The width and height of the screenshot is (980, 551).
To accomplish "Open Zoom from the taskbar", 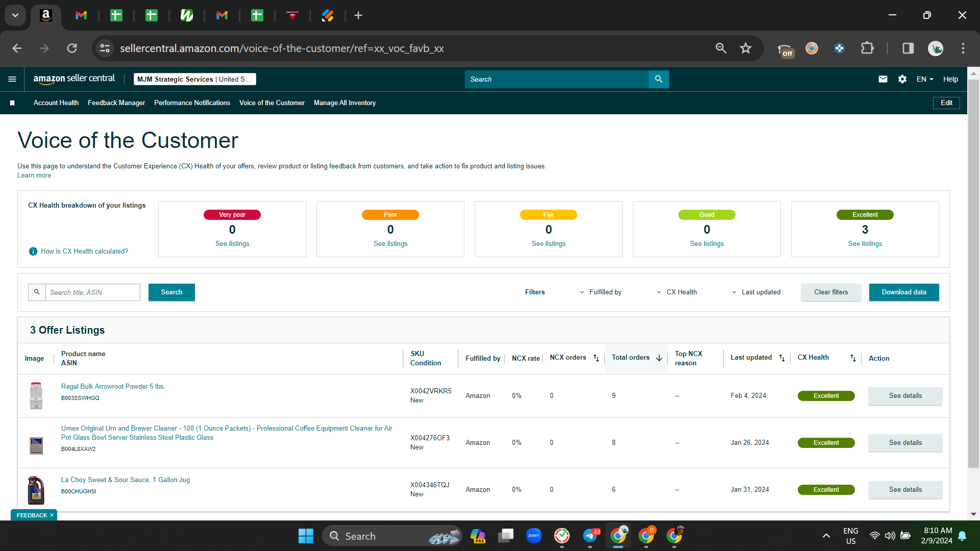I will tap(533, 536).
